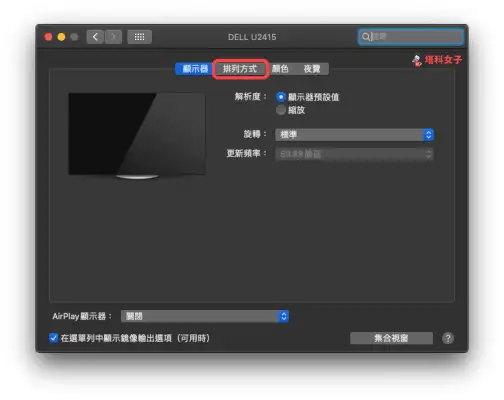Toggle 在選單列中顯示鏡像輸出選項 checkbox
Image resolution: width=504 pixels, height=400 pixels.
pyautogui.click(x=53, y=338)
